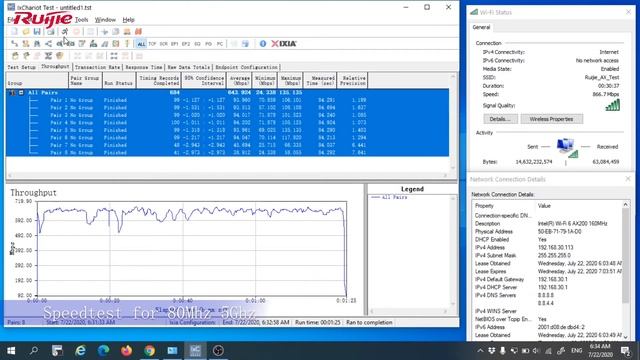640x360 pixels.
Task: Toggle the EP2 filter button
Action: pyautogui.click(x=186, y=44)
